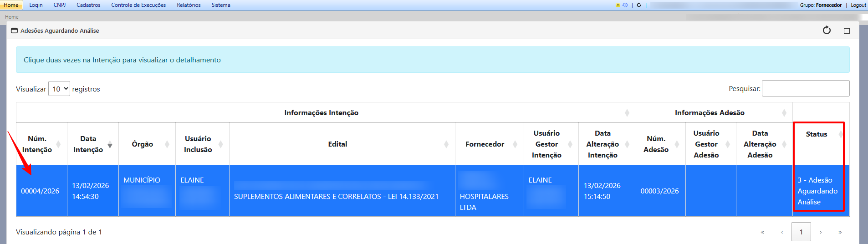Click the blue history clock icon

point(625,5)
